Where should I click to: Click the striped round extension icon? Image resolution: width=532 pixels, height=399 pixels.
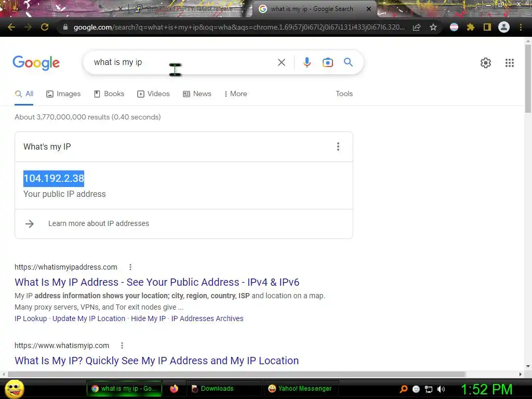tap(454, 27)
